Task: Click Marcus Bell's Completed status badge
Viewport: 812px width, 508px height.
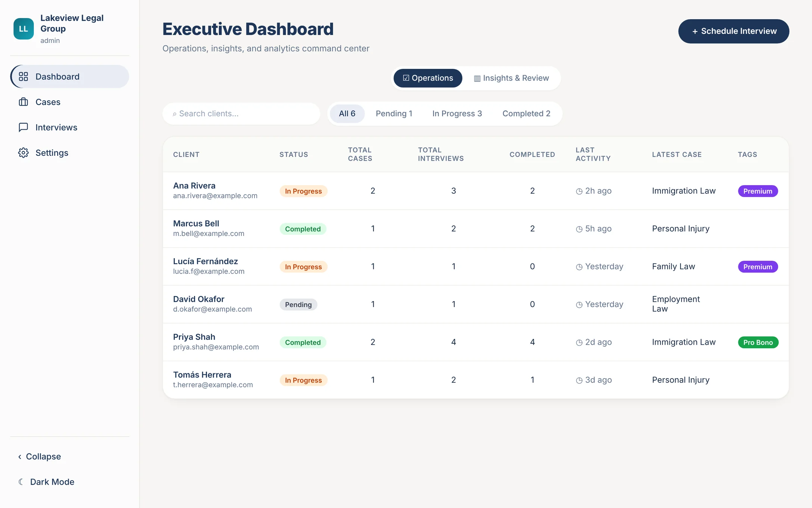Action: click(303, 229)
